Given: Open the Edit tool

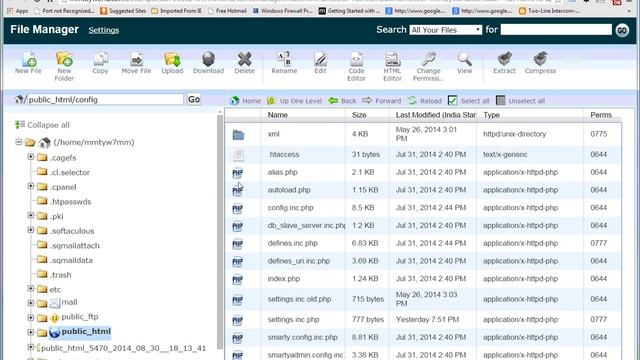Looking at the screenshot, I should [320, 62].
